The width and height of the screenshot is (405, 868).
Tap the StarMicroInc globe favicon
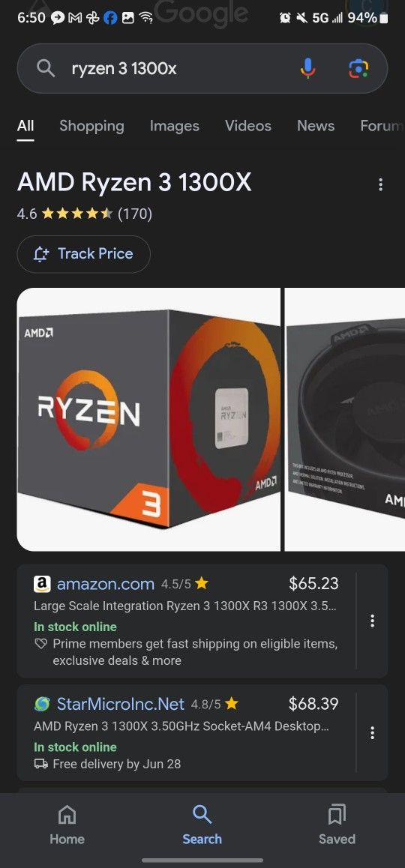coord(42,704)
